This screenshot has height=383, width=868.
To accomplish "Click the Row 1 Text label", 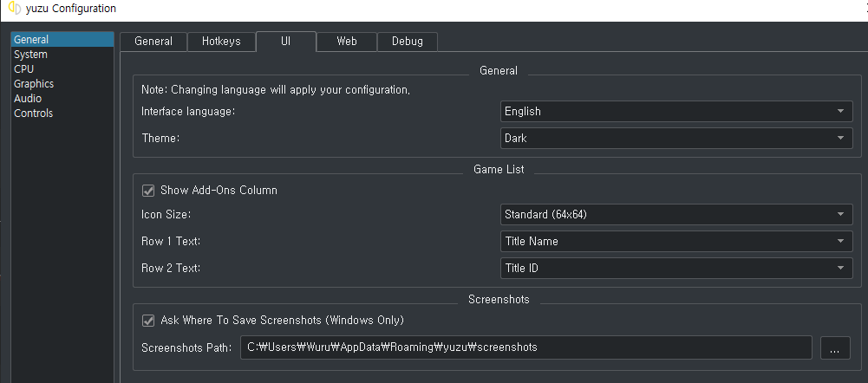I will click(171, 241).
